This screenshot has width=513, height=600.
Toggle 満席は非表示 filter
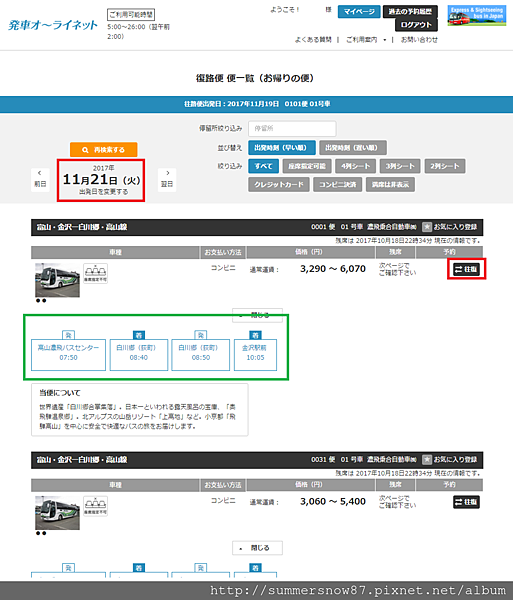coord(390,184)
